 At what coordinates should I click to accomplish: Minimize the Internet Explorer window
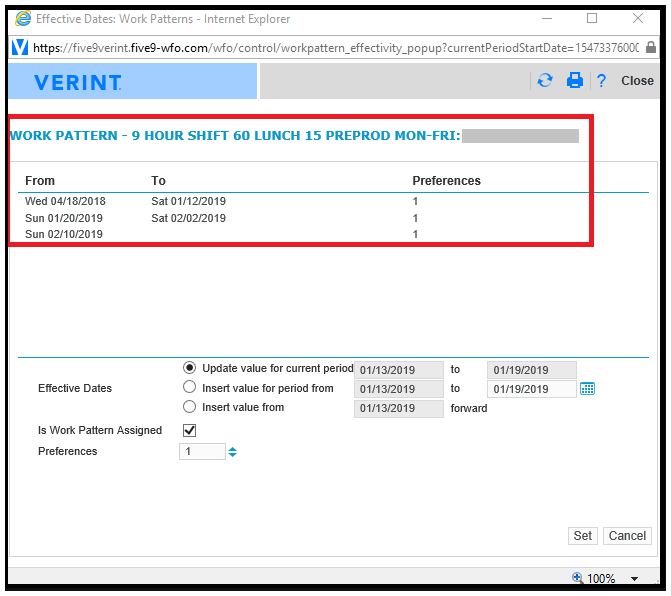547,18
